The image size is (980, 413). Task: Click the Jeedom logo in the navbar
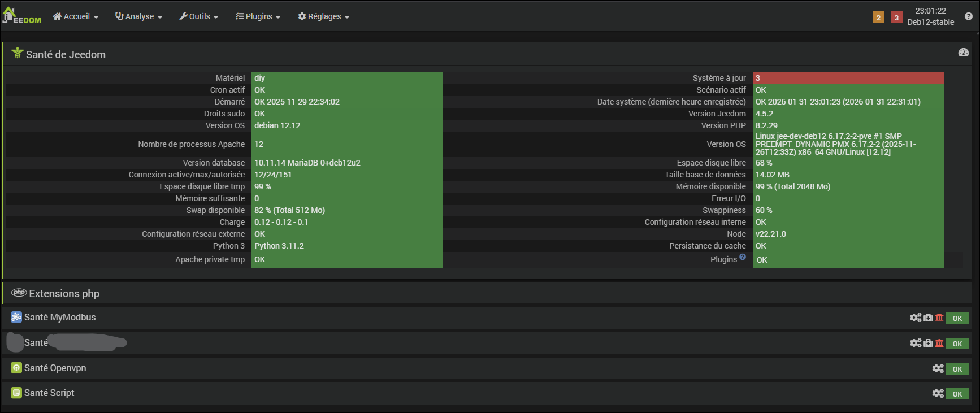(x=21, y=16)
